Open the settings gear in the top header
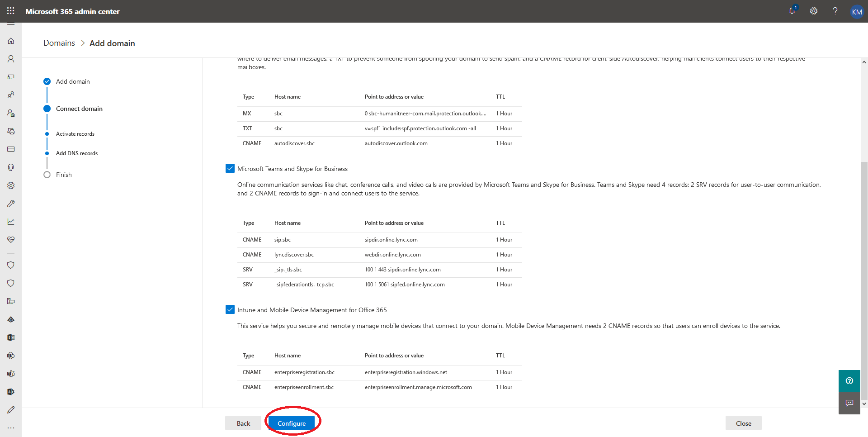The width and height of the screenshot is (868, 437). pyautogui.click(x=814, y=11)
